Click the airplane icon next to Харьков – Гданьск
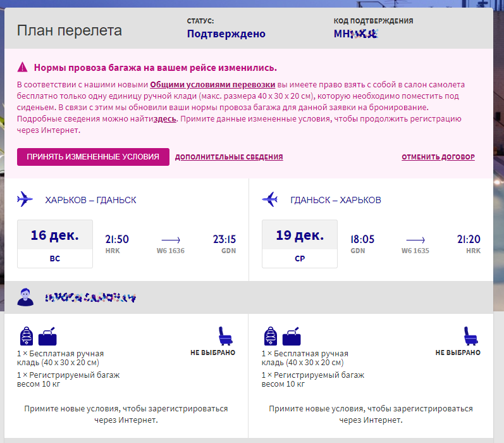Image resolution: width=504 pixels, height=443 pixels. (x=25, y=199)
